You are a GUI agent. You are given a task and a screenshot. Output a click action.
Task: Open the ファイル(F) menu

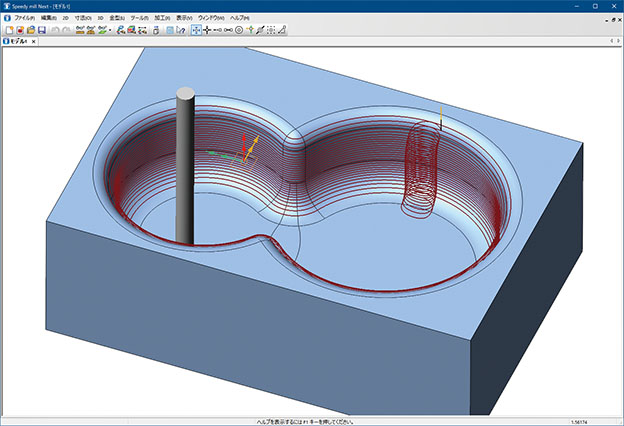pyautogui.click(x=25, y=18)
